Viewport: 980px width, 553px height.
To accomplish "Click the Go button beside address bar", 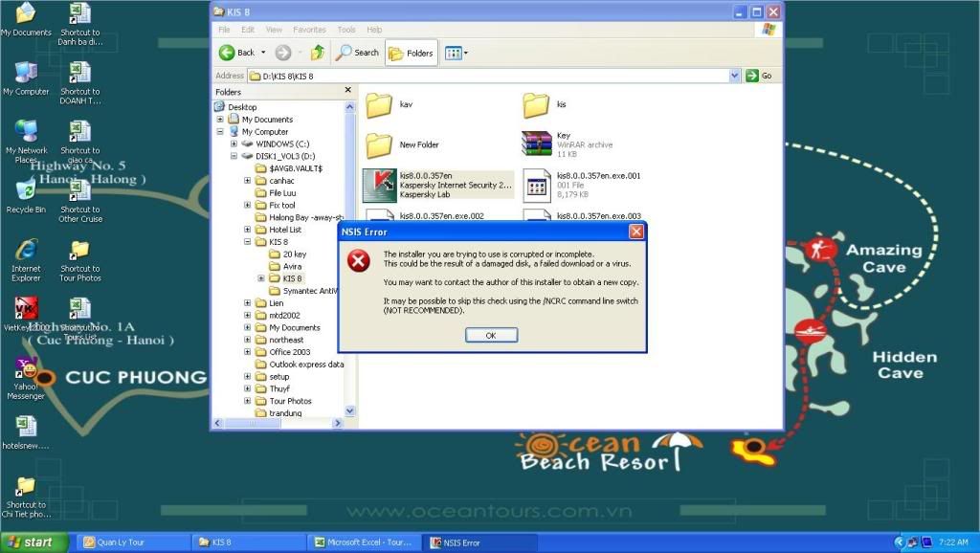I will tap(759, 76).
